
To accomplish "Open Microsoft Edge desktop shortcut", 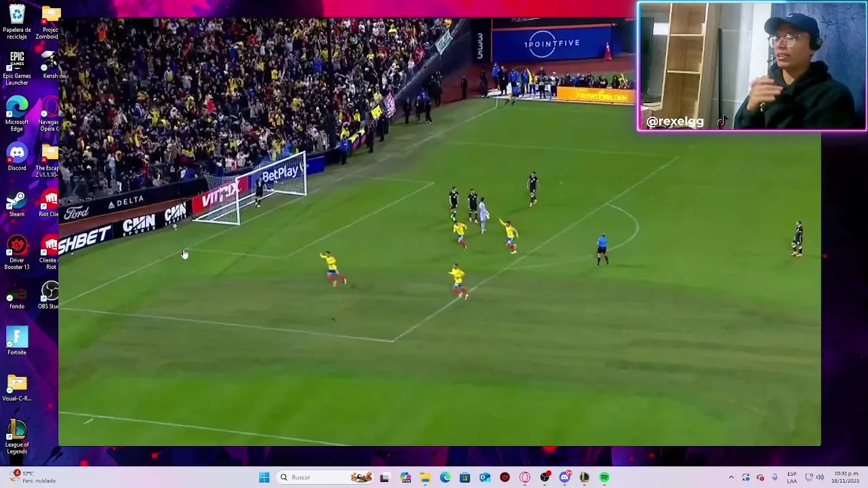I will (16, 114).
